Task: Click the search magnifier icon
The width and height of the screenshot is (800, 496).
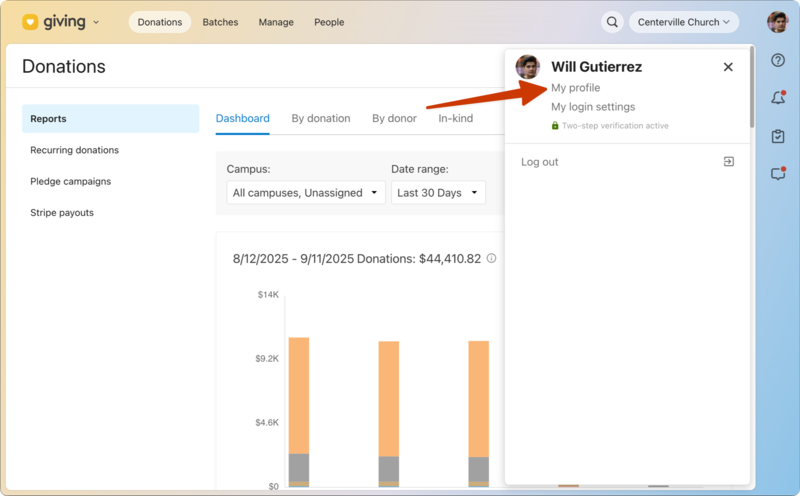Action: tap(612, 22)
